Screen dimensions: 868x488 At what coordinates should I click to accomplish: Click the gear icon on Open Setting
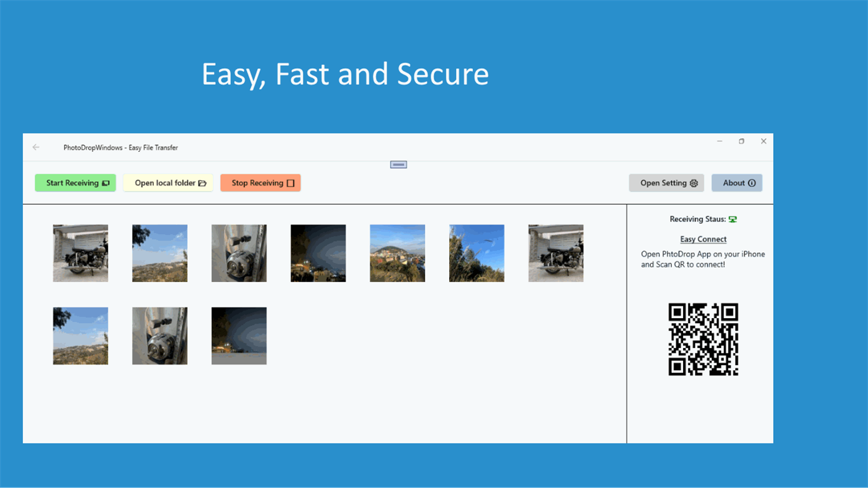(x=692, y=183)
